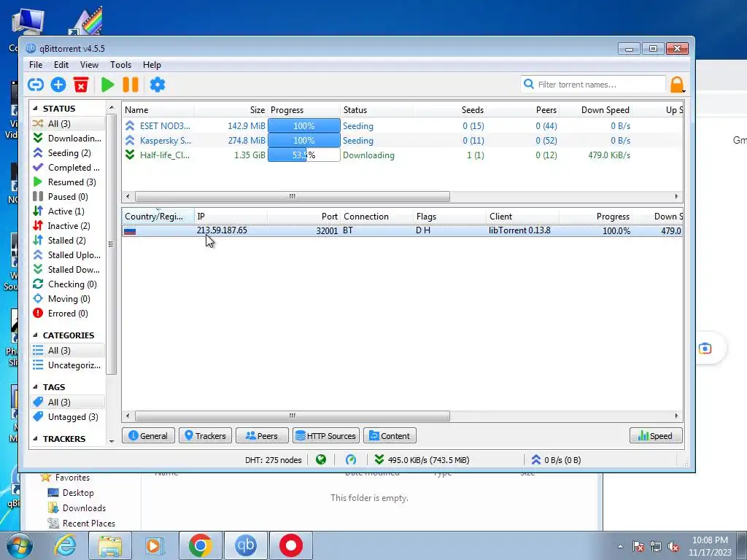Screen dimensions: 747x560
Task: Select the Resumed (3) status filter
Action: click(68, 182)
